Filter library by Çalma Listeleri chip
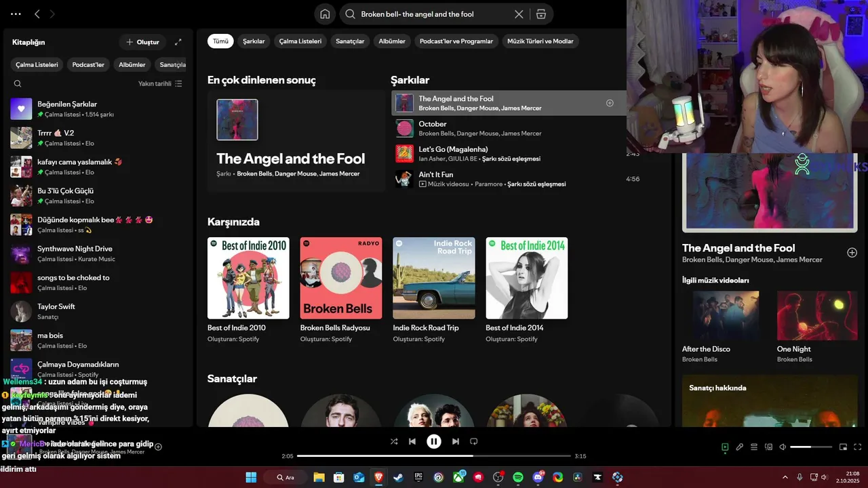This screenshot has height=488, width=868. coord(37,65)
